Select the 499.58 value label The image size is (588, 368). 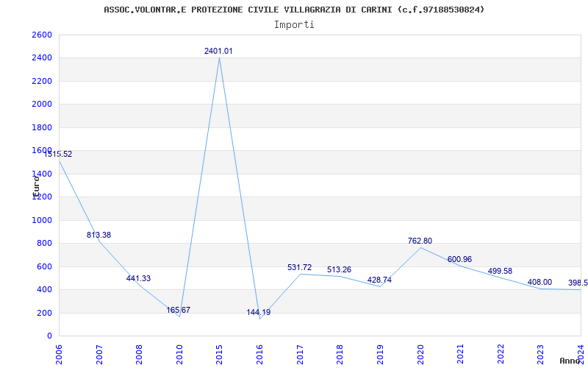click(500, 271)
